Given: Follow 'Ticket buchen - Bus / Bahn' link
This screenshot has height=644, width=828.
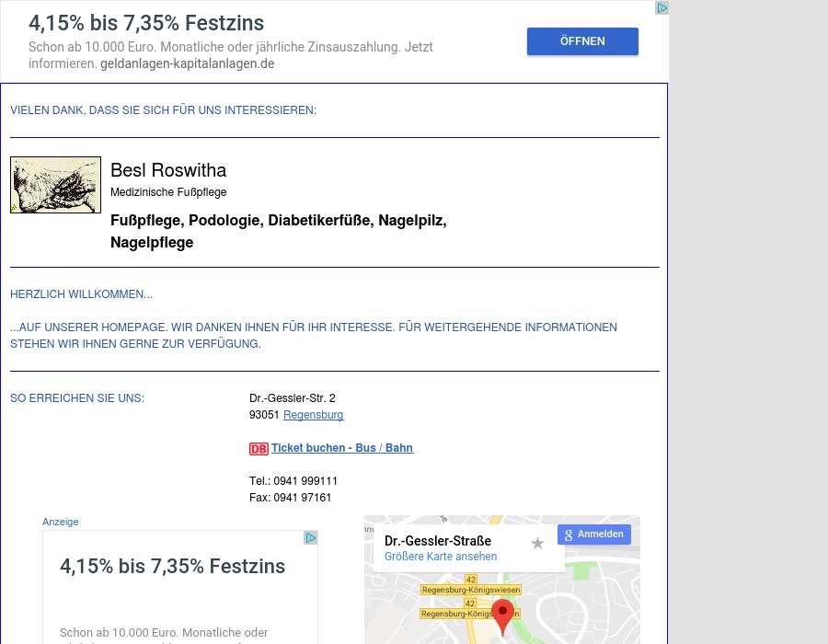Looking at the screenshot, I should 342,448.
